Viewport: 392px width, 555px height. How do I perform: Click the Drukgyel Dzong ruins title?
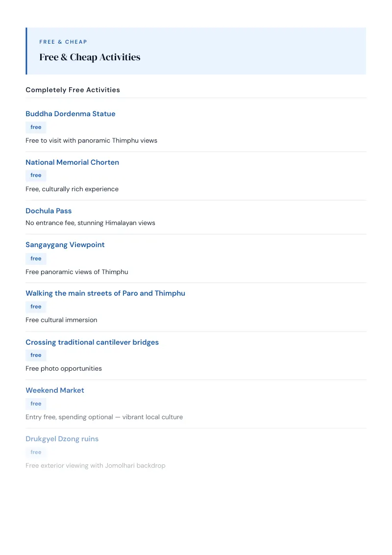coord(62,438)
